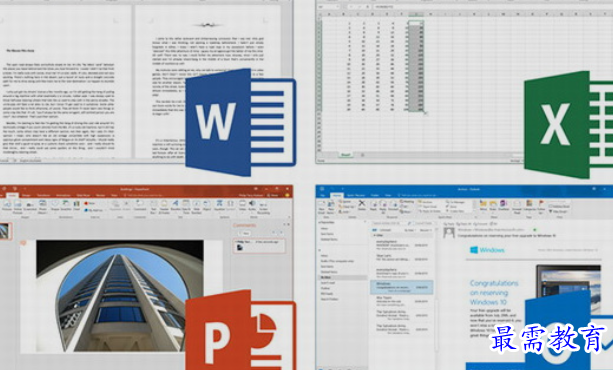This screenshot has height=370, width=613.
Task: Select slide 1 thumbnail in PowerPoint
Action: (x=5, y=231)
